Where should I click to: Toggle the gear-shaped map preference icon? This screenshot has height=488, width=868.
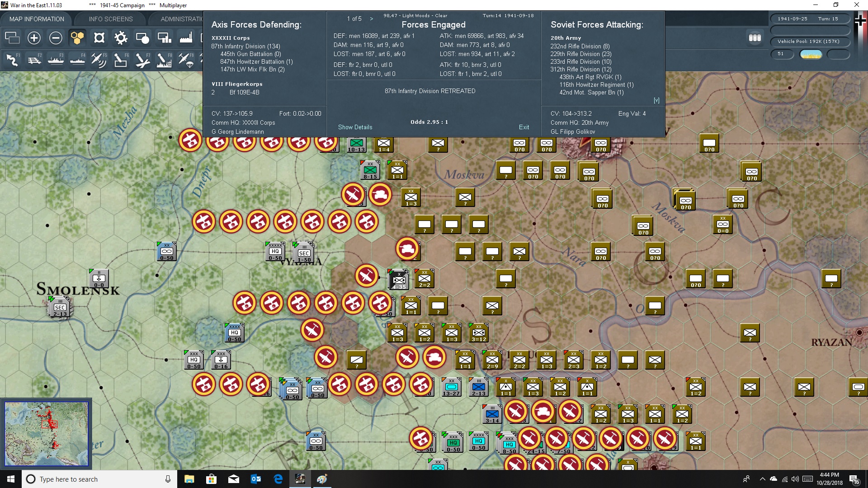(x=121, y=38)
